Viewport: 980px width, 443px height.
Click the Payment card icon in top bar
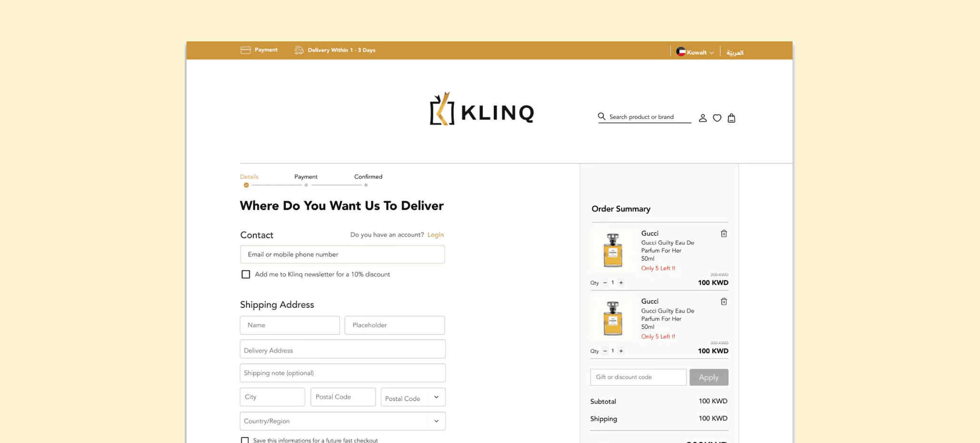tap(245, 50)
